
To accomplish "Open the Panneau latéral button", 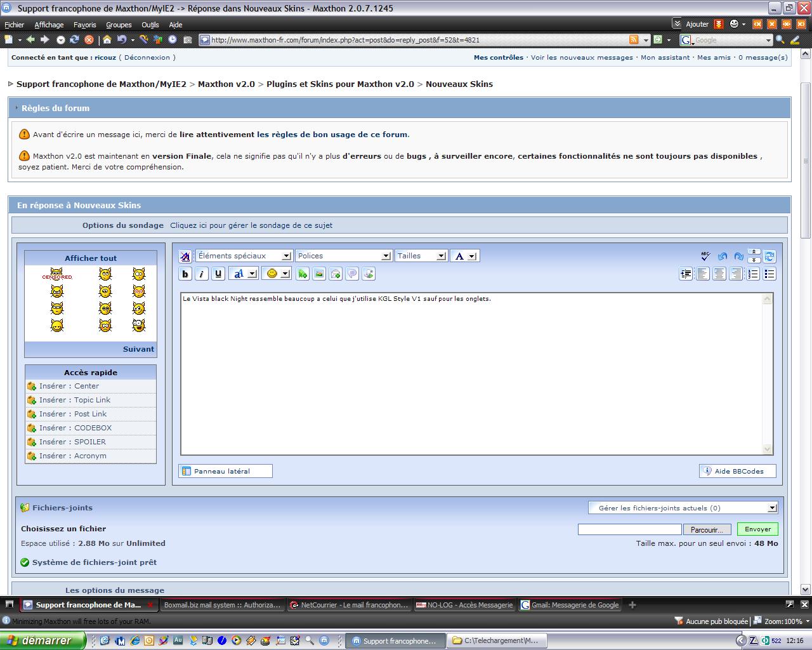I will tap(225, 471).
